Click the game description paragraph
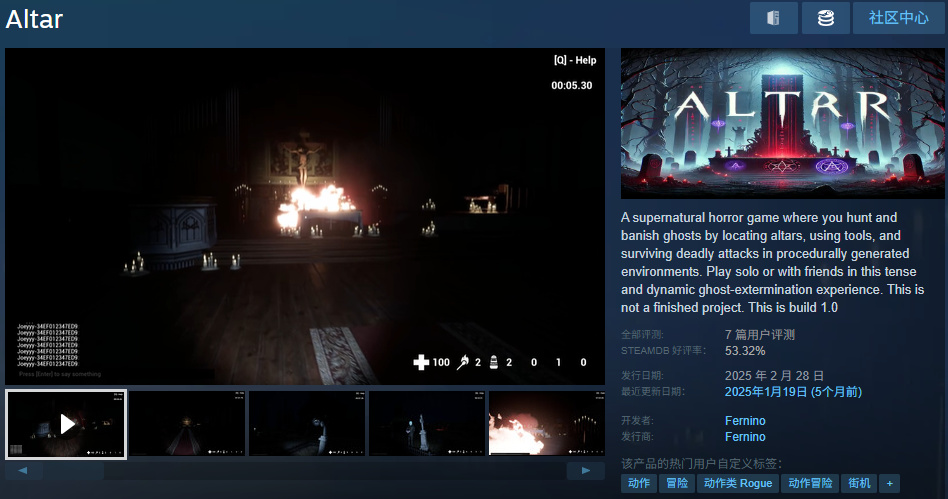The width and height of the screenshot is (948, 499). click(x=773, y=263)
